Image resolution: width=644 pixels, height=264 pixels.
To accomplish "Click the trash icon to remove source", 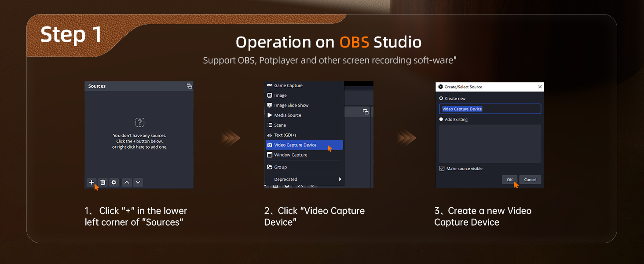I will coord(103,182).
